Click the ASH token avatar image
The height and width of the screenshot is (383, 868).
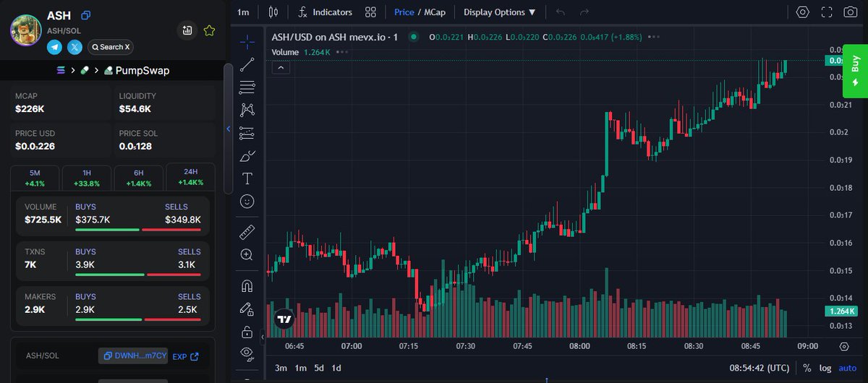[x=26, y=30]
